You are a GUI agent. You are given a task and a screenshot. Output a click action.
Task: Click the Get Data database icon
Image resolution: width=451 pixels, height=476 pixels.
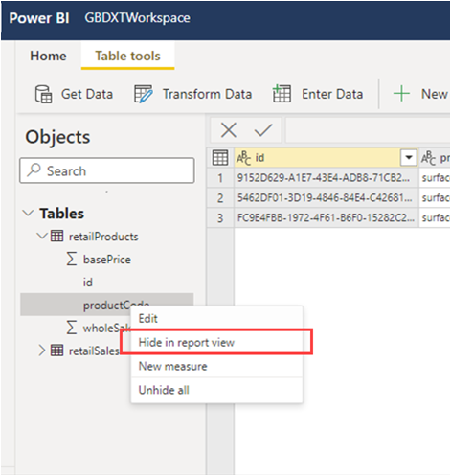[x=43, y=94]
